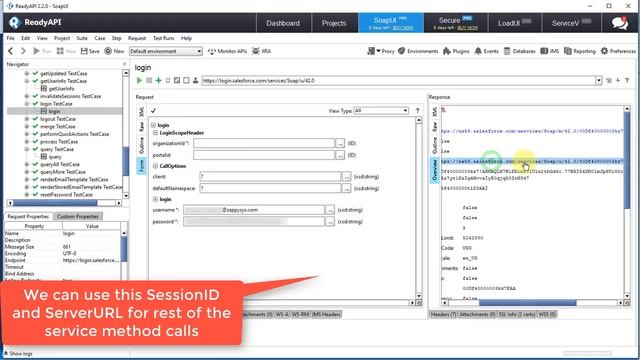Open the Headers (7) tab under the response

point(443,314)
